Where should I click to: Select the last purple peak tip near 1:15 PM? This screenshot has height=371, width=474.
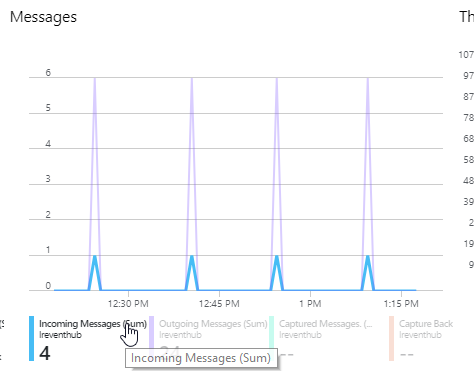pyautogui.click(x=368, y=78)
